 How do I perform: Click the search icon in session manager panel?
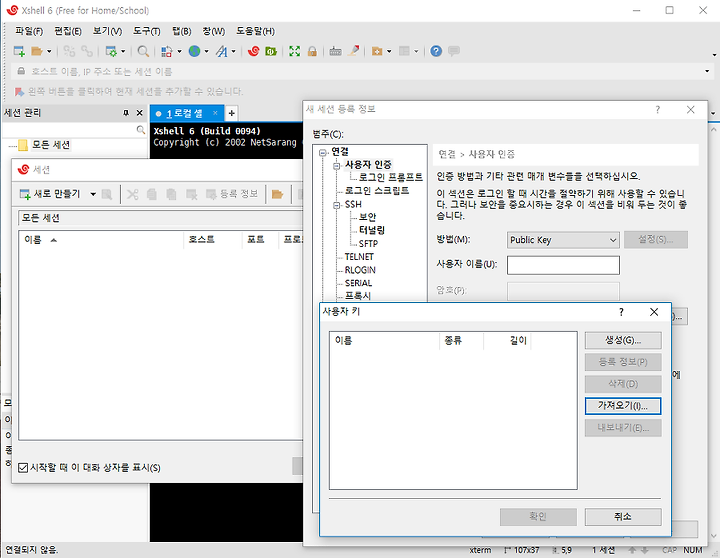tap(141, 130)
